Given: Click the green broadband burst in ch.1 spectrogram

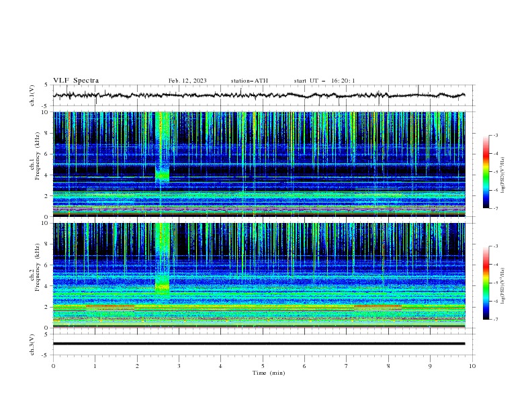Looking at the screenshot, I should point(163,148).
